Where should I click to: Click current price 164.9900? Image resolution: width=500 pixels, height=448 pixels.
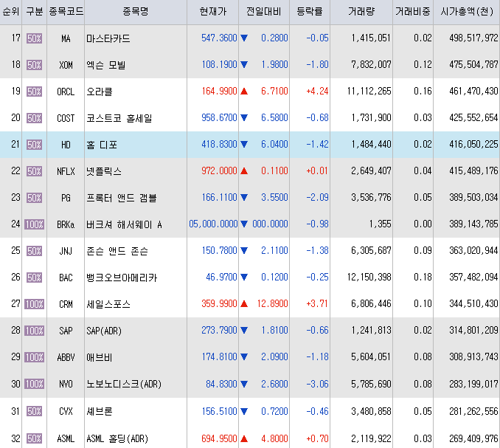point(219,92)
